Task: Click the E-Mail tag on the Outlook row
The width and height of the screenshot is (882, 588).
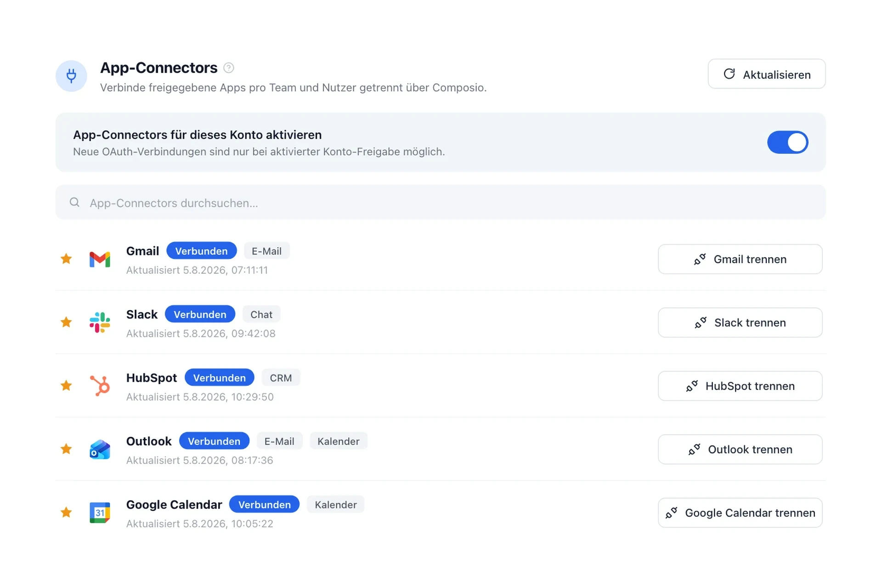Action: click(279, 441)
